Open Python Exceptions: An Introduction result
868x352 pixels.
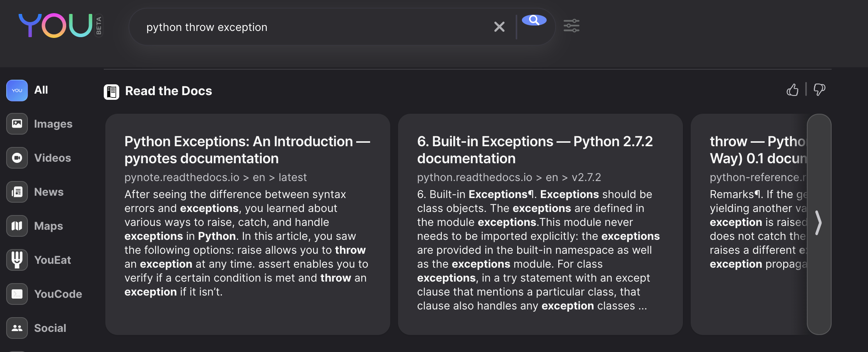click(247, 150)
